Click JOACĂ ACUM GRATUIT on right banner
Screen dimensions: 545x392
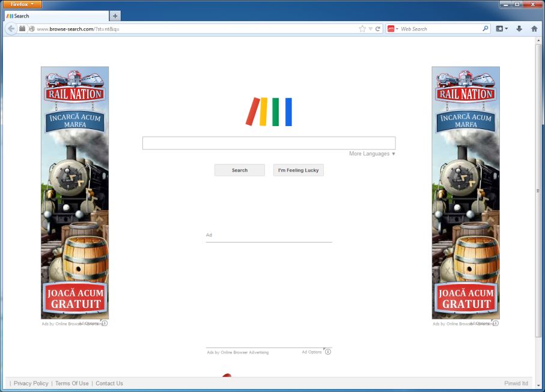pos(466,298)
